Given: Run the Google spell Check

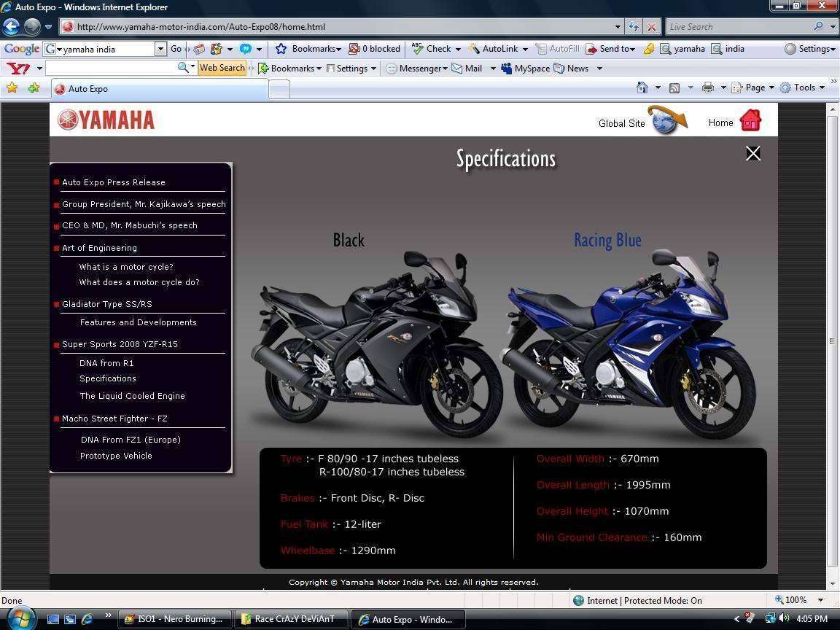Looking at the screenshot, I should click(432, 49).
